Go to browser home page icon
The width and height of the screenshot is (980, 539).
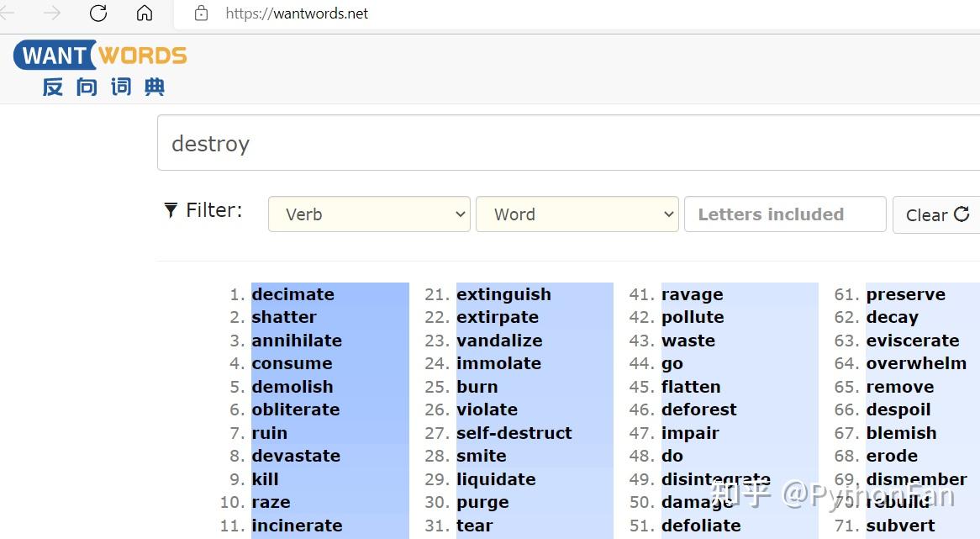click(x=145, y=13)
